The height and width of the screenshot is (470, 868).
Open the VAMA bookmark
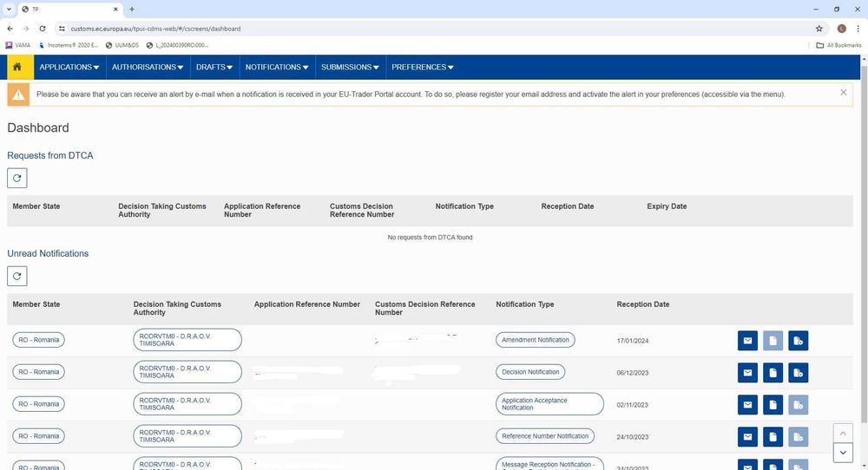coord(18,45)
